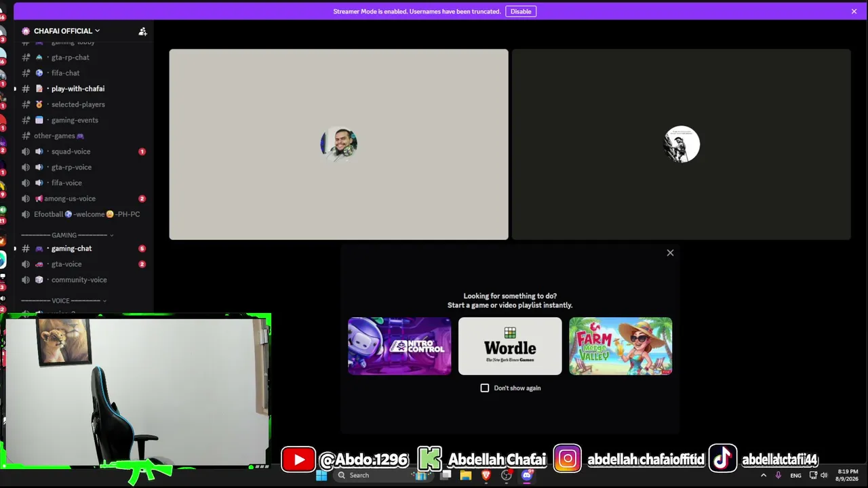Click the speaker icon beside fifa-voice
The height and width of the screenshot is (488, 868).
click(26, 183)
